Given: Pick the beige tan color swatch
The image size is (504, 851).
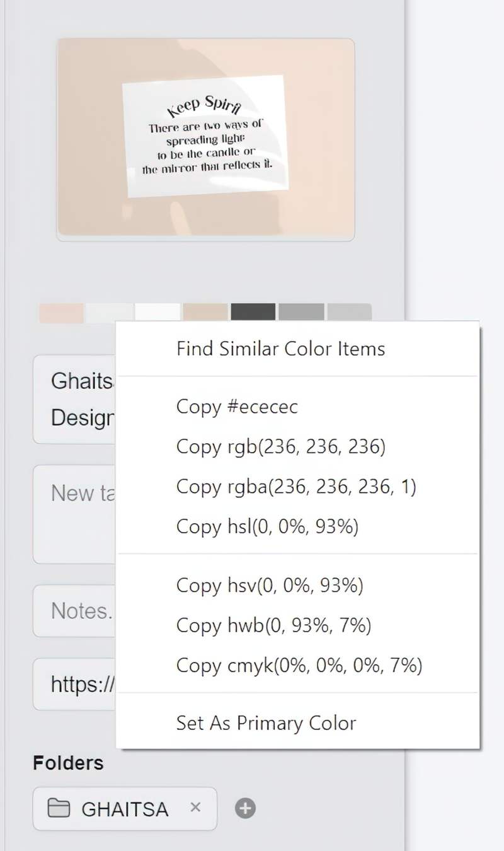Looking at the screenshot, I should point(205,312).
